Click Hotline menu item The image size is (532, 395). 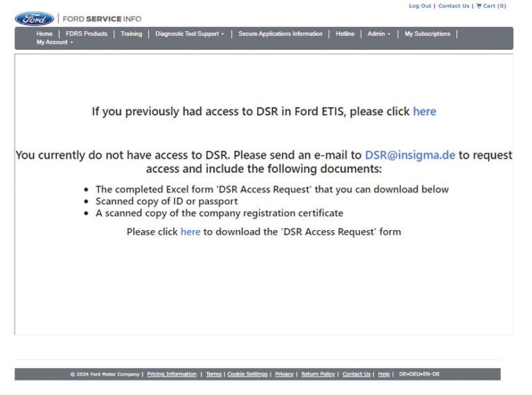[x=345, y=34]
